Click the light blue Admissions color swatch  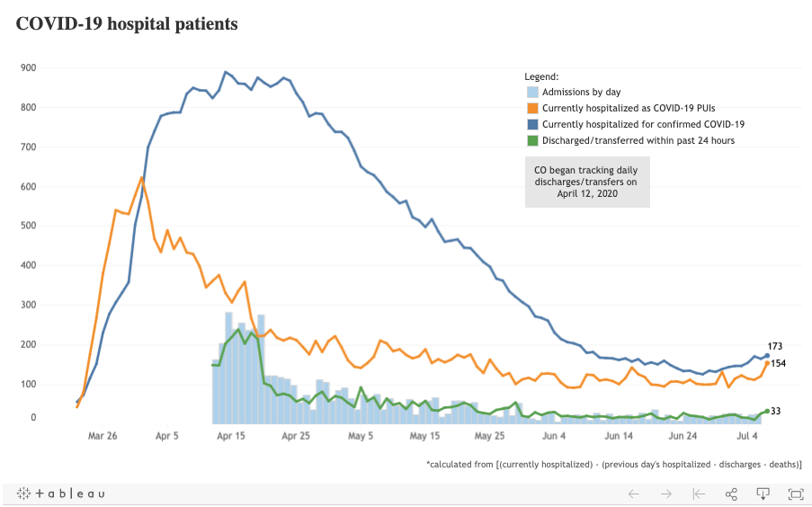click(x=532, y=92)
